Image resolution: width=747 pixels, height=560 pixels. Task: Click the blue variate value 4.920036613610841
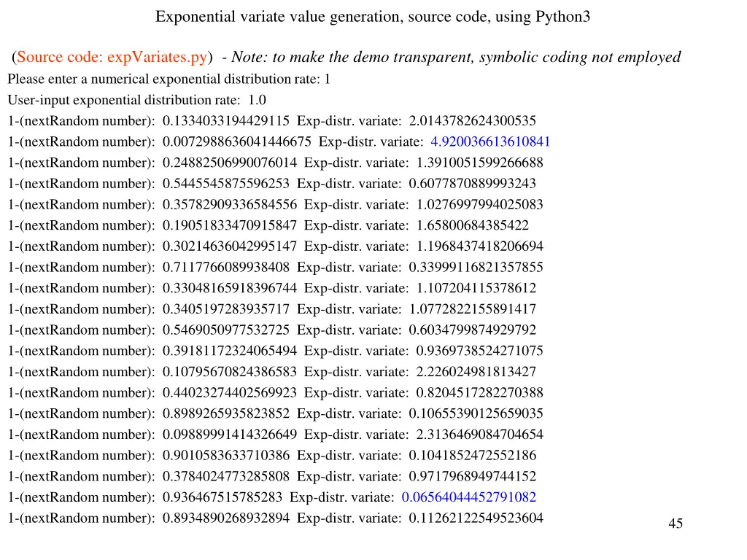[490, 141]
